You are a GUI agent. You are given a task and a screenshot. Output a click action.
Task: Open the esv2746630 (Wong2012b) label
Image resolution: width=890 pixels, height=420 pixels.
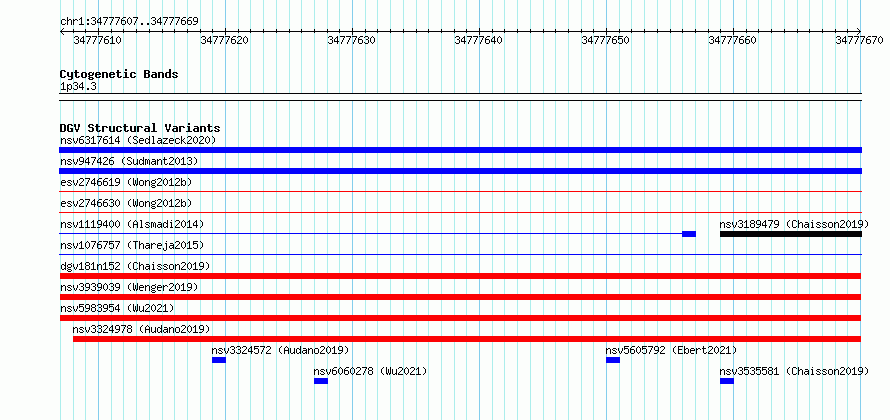(126, 203)
